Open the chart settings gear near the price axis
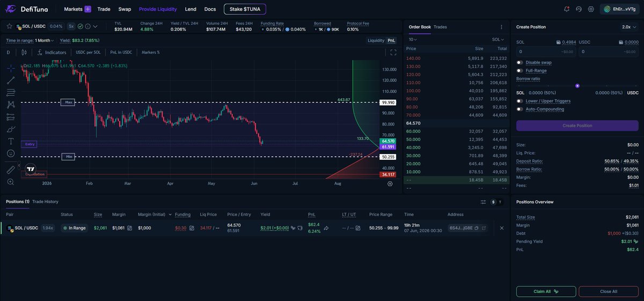644x301 pixels. (x=390, y=183)
